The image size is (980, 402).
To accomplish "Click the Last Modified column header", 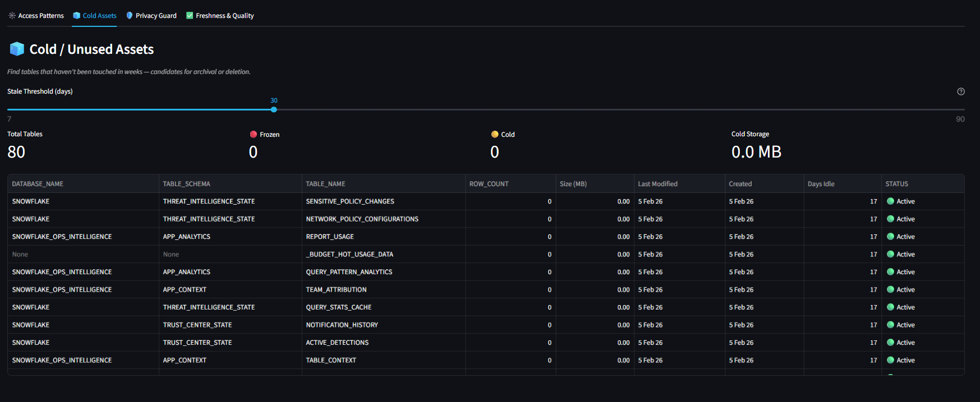I will [x=657, y=184].
